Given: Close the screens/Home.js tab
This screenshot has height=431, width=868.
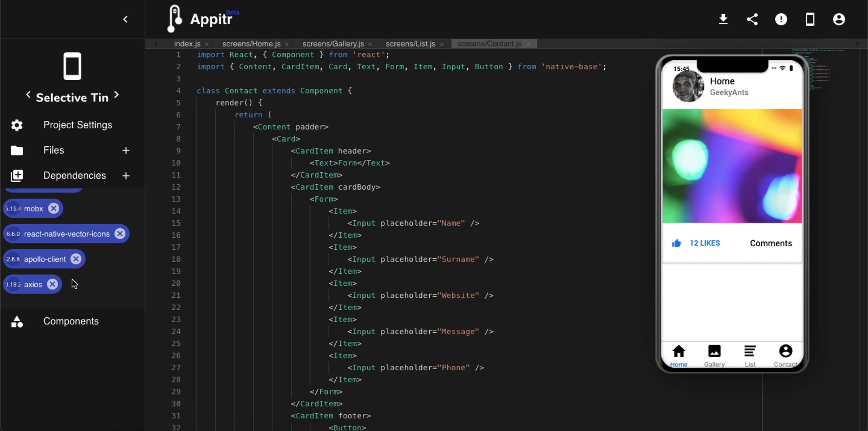Looking at the screenshot, I should [287, 44].
